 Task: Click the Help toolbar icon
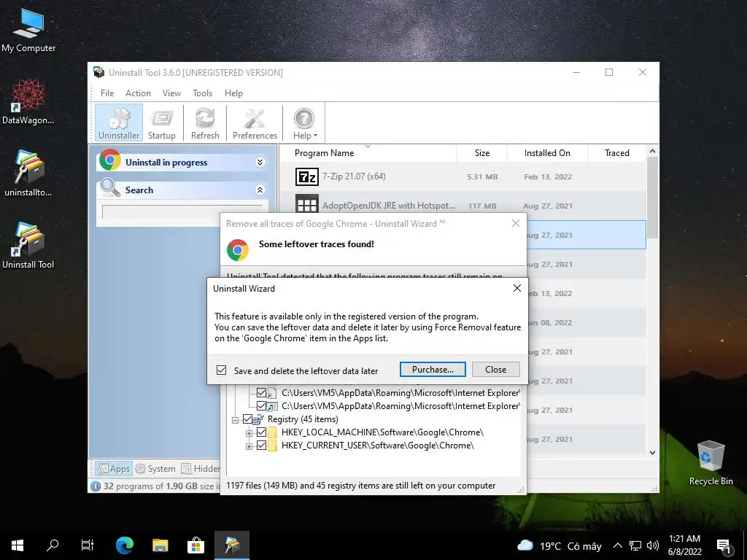point(304,122)
